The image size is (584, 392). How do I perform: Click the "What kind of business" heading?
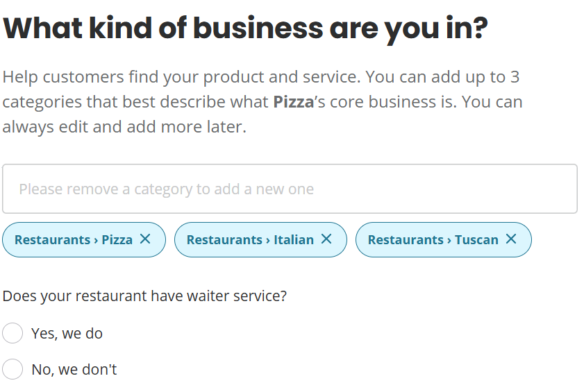(245, 28)
